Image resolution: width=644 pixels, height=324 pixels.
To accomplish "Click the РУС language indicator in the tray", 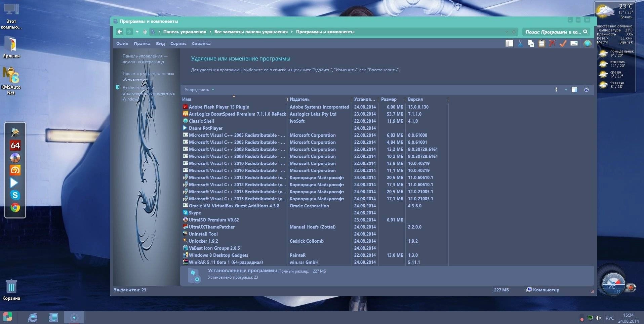I will (x=609, y=318).
